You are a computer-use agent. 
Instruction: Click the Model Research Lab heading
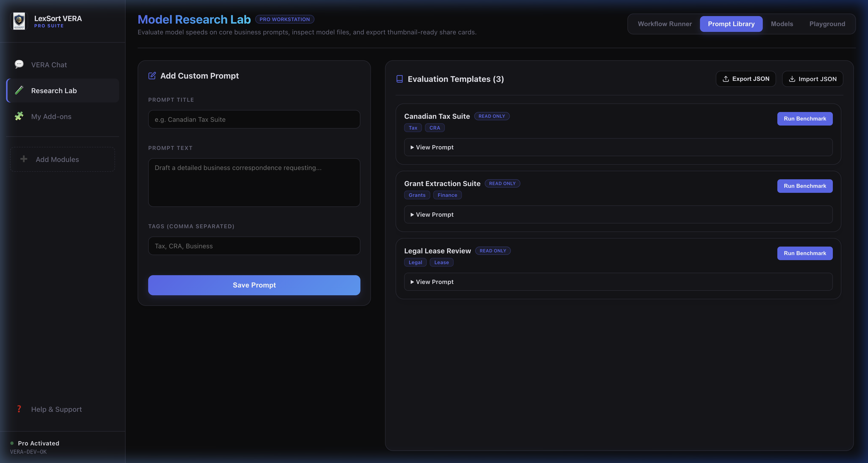coord(194,19)
